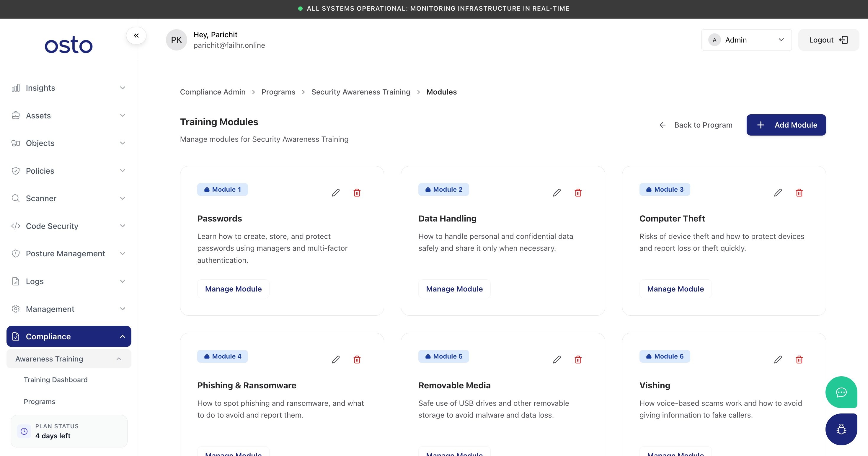Click the Add Module button
Viewport: 868px width, 456px height.
tap(786, 125)
